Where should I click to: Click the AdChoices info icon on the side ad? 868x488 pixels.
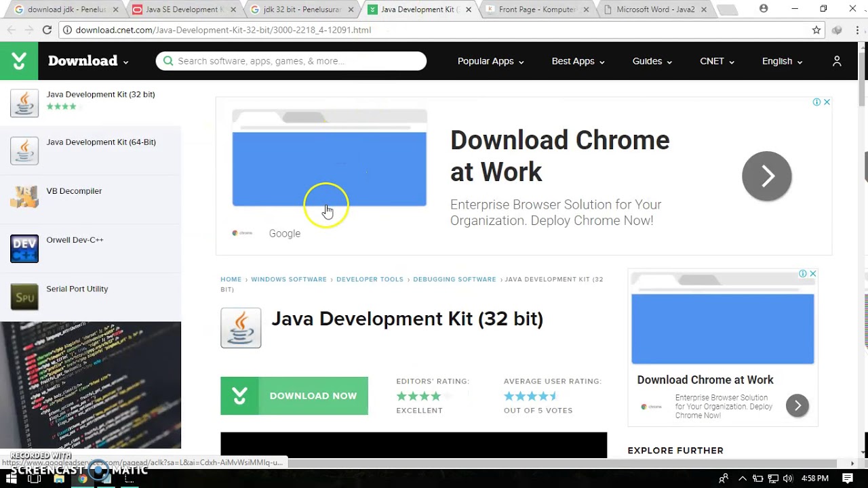(802, 274)
